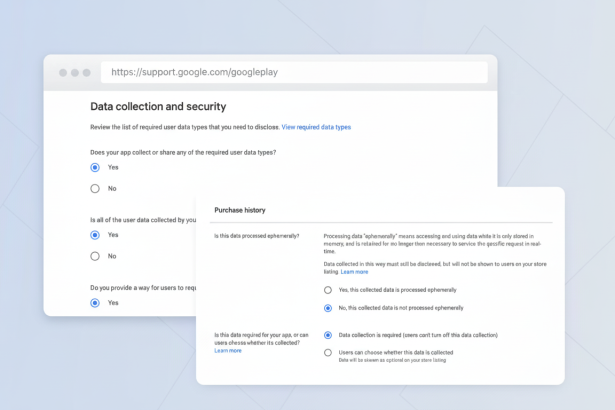Select 'No, this collected data is not processed ephemerally'
Viewport: 615px width, 410px height.
point(328,307)
